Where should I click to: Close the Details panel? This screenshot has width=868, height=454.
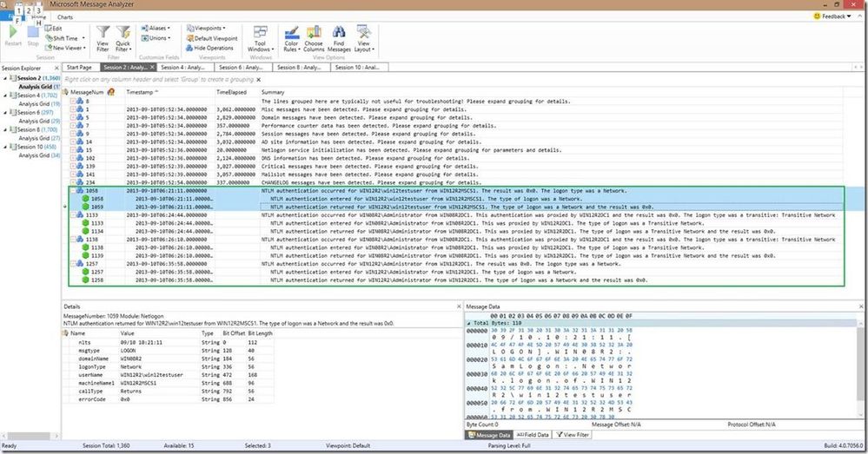[x=459, y=306]
